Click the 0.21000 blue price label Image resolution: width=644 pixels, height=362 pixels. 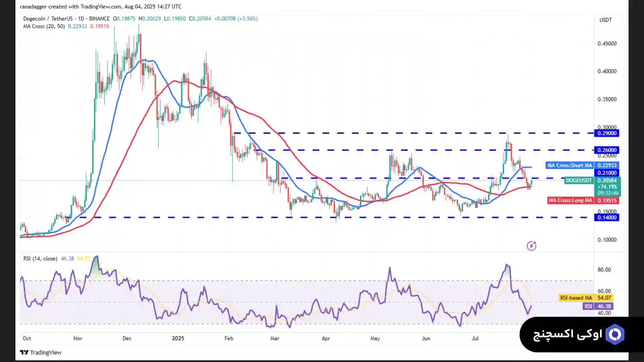606,173
